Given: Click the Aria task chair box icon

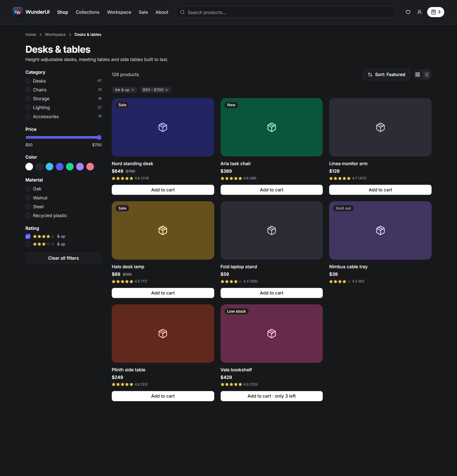Looking at the screenshot, I should point(272,127).
